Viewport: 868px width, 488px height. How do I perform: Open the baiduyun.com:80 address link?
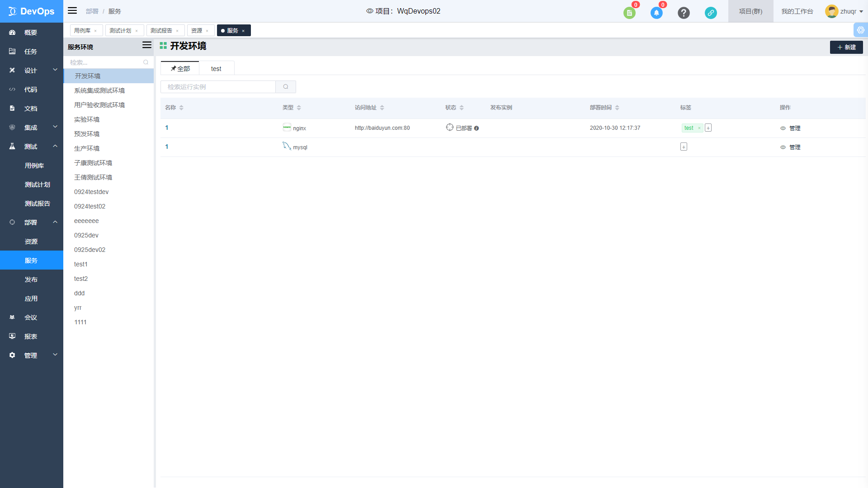(x=382, y=128)
